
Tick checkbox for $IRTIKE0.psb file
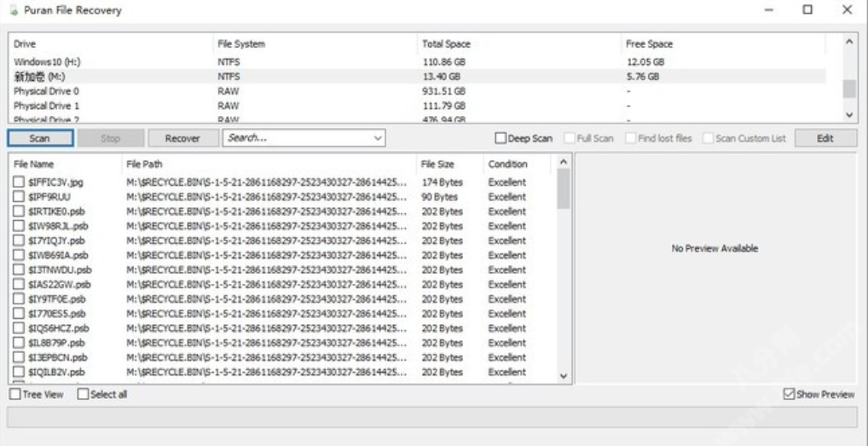click(19, 211)
